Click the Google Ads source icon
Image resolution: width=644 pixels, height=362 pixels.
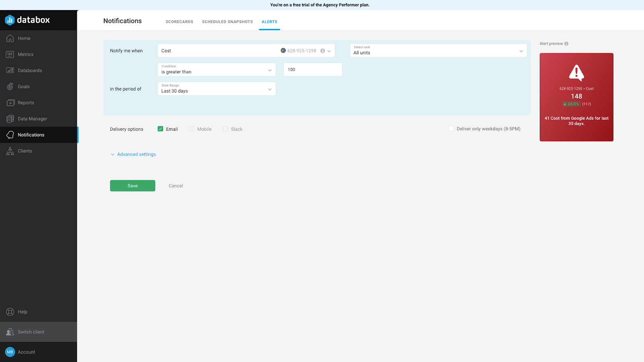(283, 51)
